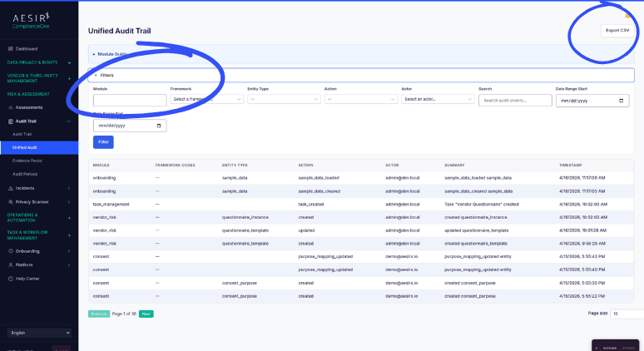Click the ENTITY TYPE column header

235,166
